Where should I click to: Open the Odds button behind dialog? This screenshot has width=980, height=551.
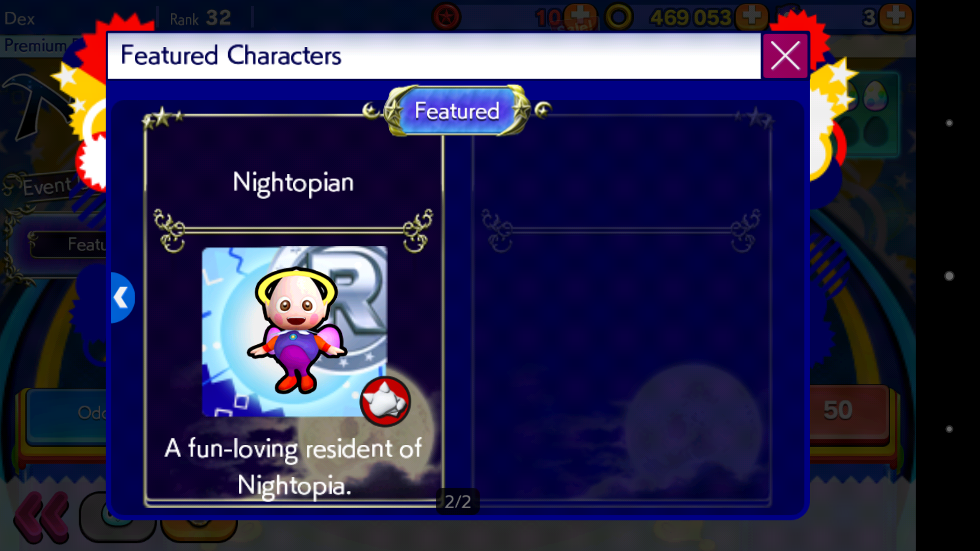pyautogui.click(x=66, y=413)
